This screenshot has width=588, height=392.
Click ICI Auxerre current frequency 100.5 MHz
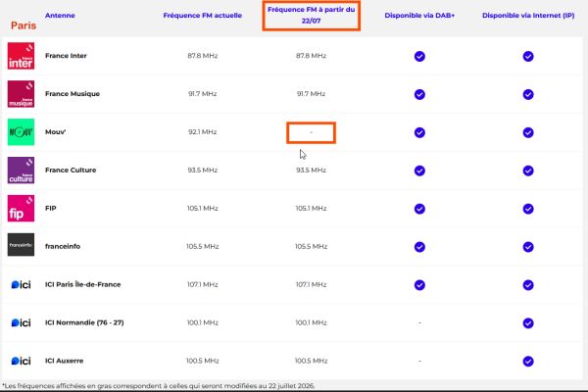[203, 361]
